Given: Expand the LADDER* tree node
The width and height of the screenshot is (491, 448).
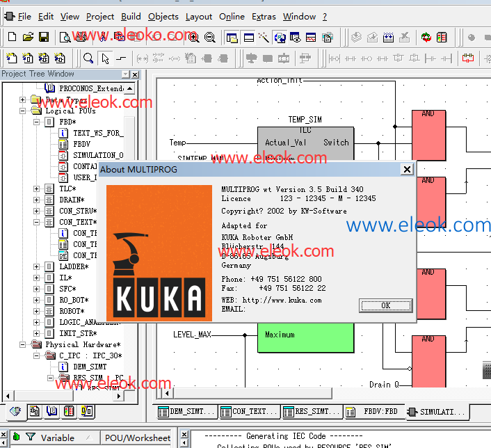Looking at the screenshot, I should [x=37, y=266].
